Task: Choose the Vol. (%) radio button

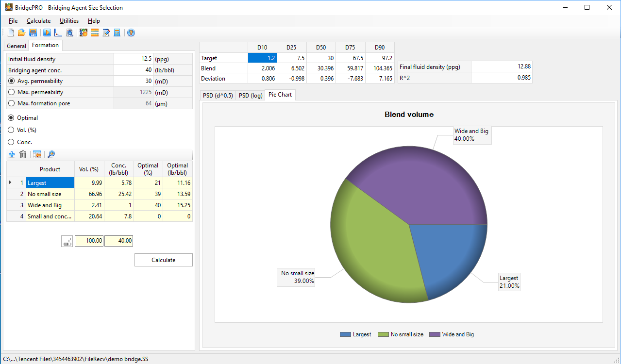Action: pyautogui.click(x=12, y=130)
